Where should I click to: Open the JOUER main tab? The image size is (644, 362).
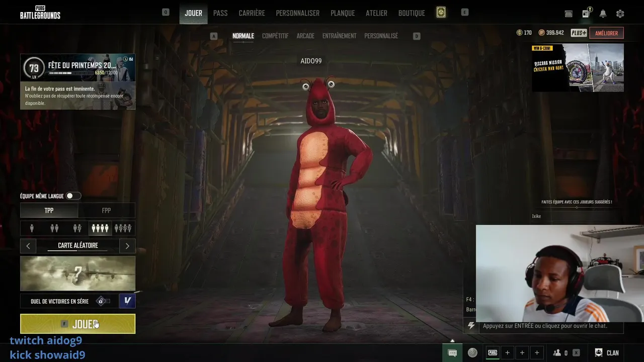pyautogui.click(x=193, y=13)
